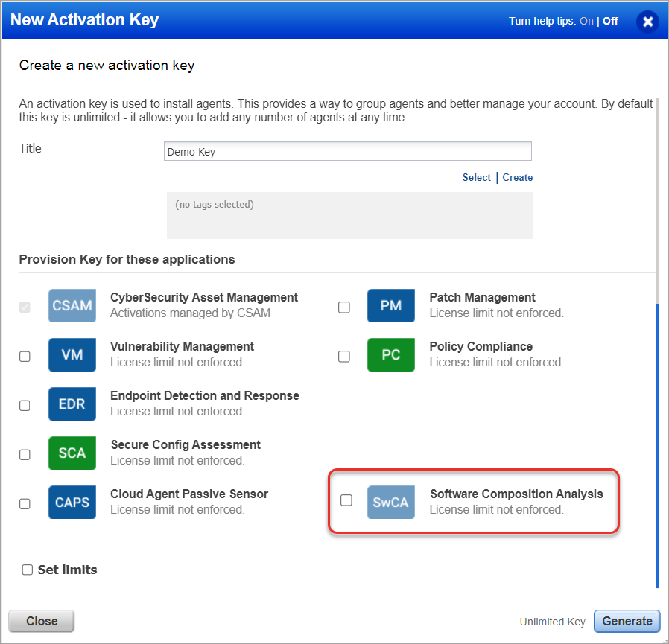
Task: Click the Close button
Action: click(x=42, y=621)
